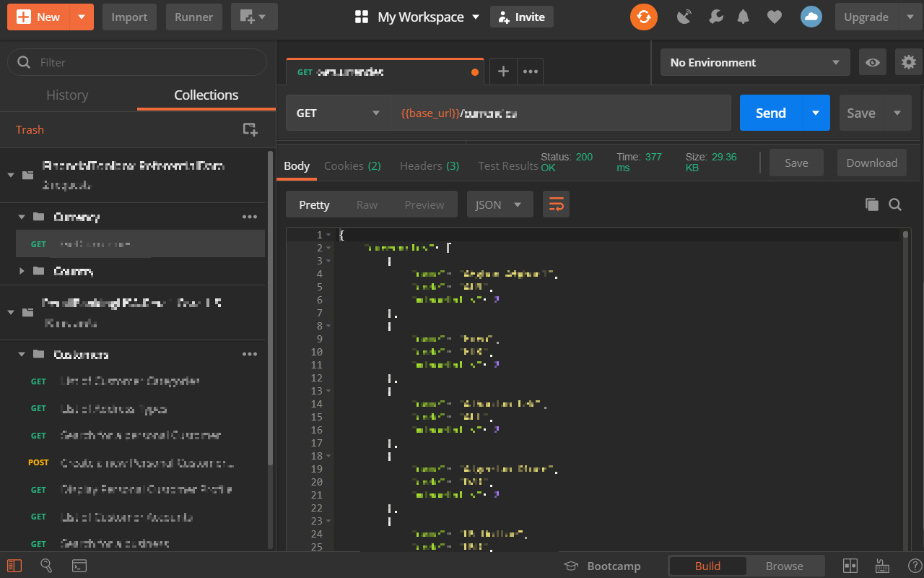
Task: Open the Save request dropdown arrow
Action: pyautogui.click(x=897, y=113)
